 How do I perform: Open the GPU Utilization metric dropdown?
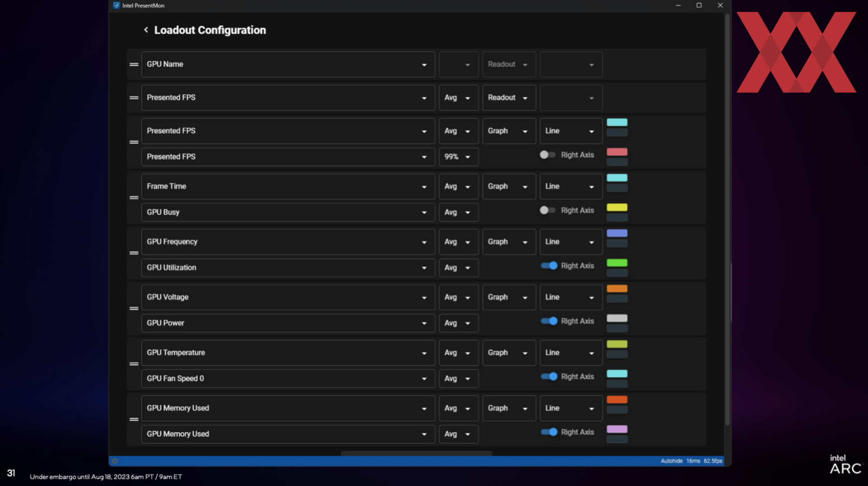point(288,268)
